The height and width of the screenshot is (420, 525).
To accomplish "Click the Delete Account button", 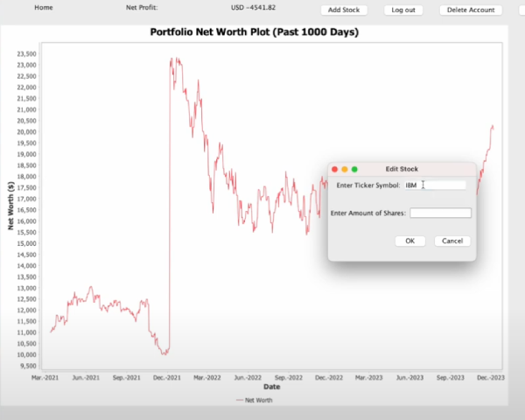I will [471, 10].
